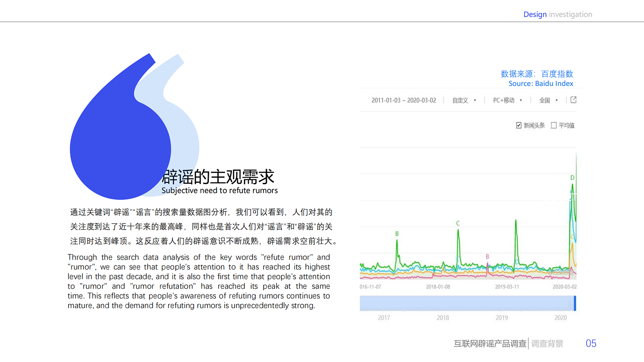The image size is (644, 362).
Task: Click the 互联网辟谣产品调查 footer text
Action: click(490, 344)
